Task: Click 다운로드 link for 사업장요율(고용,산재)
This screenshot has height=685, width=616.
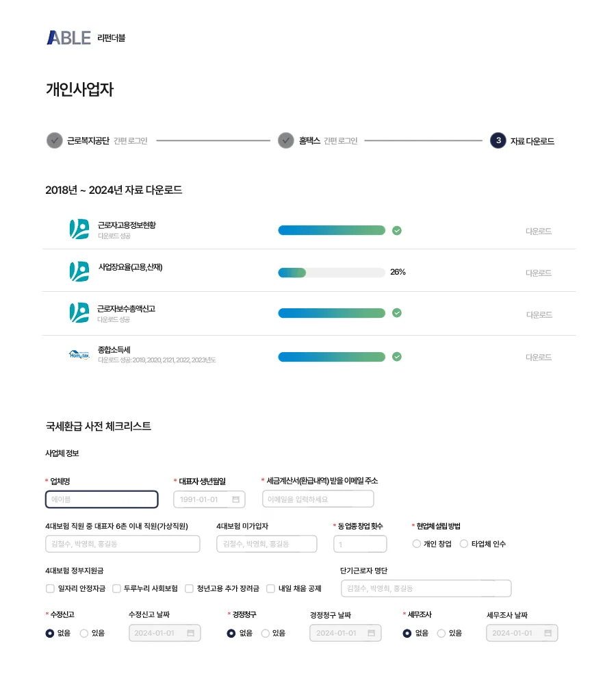Action: [539, 271]
